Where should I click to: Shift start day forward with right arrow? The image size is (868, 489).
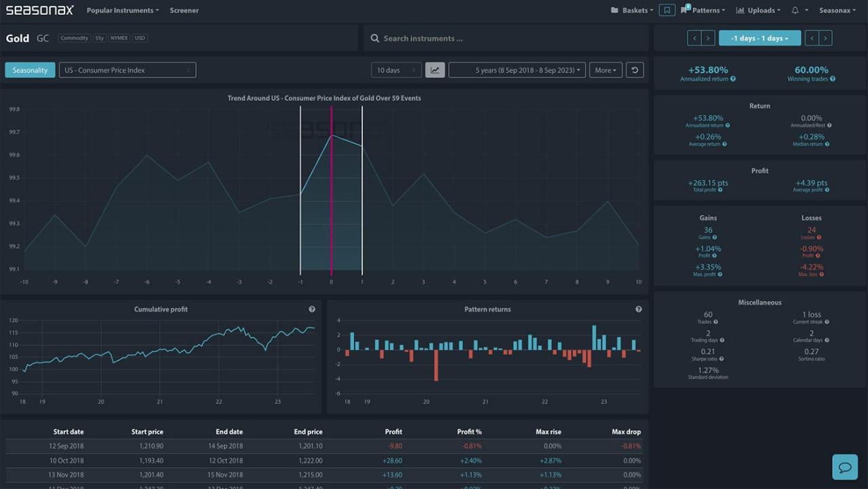pos(707,39)
